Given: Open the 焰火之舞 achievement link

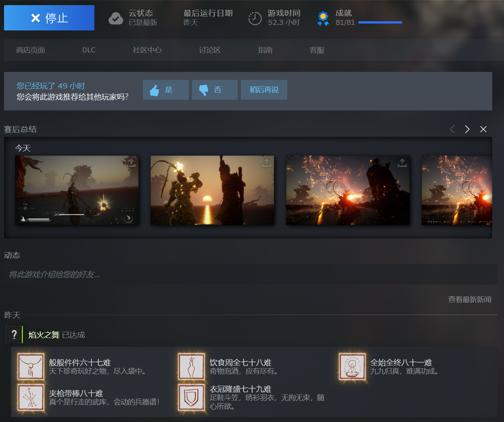Looking at the screenshot, I should [44, 335].
